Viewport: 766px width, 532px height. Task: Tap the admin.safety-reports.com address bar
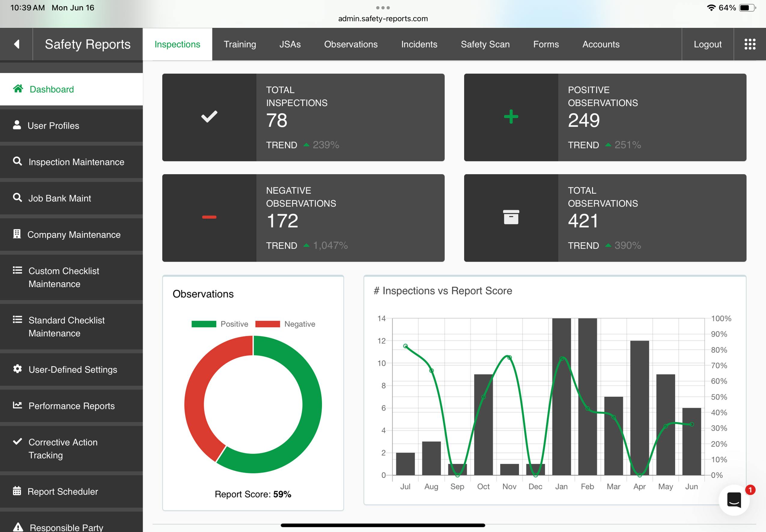(383, 19)
